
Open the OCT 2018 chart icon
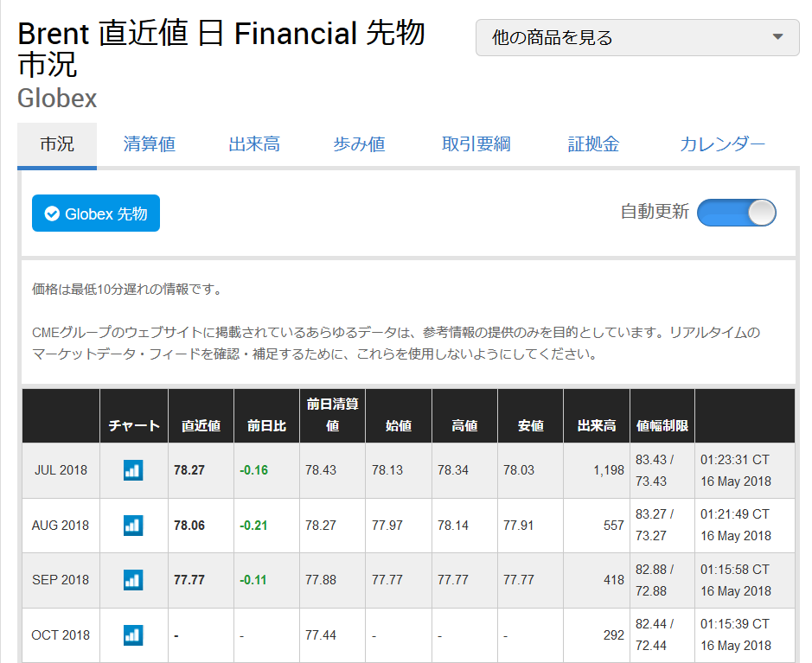[133, 635]
